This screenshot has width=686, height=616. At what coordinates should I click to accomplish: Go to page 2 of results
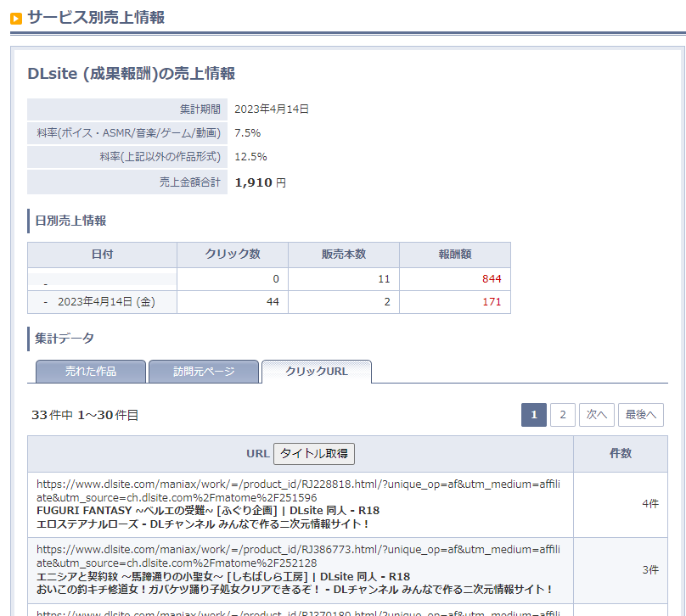(563, 414)
